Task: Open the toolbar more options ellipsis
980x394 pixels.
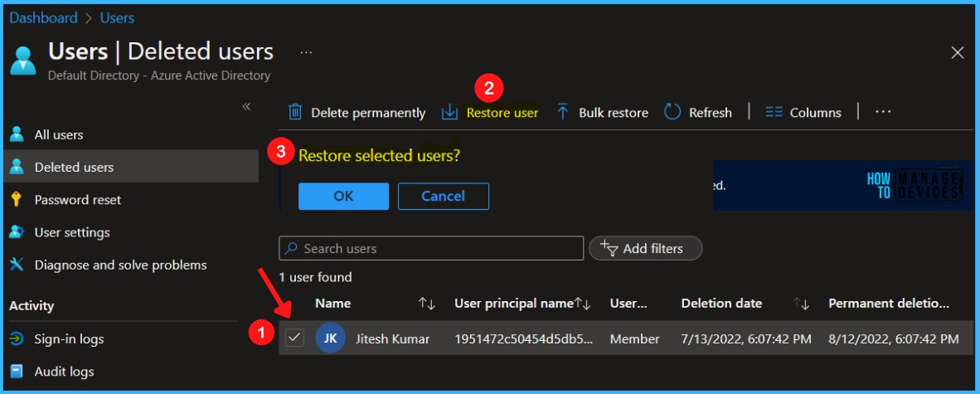Action: tap(882, 112)
